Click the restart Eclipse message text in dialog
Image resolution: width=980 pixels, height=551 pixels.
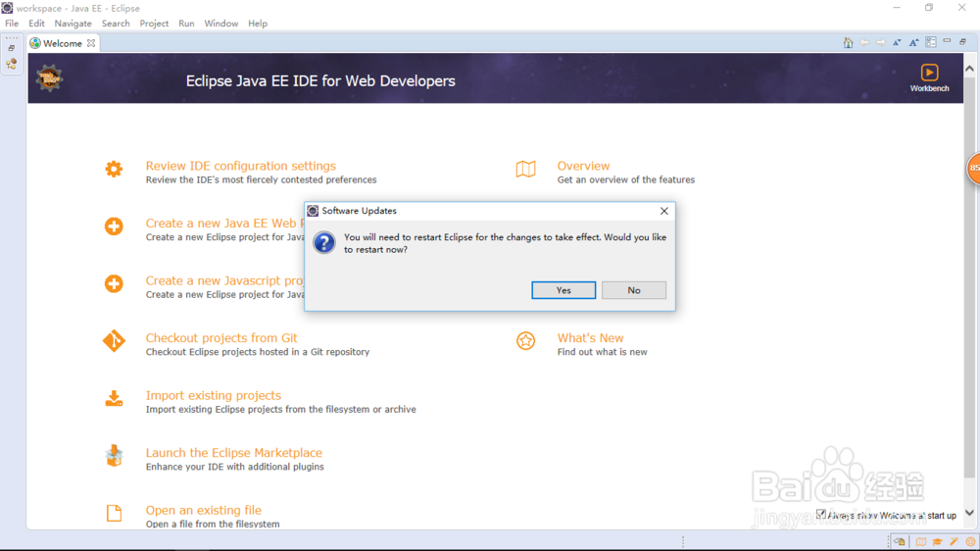click(505, 243)
